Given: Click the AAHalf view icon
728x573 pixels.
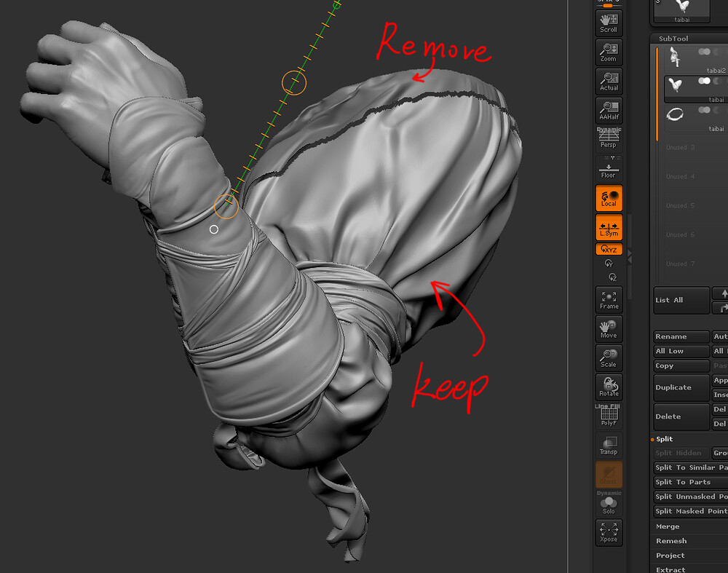Looking at the screenshot, I should point(609,111).
